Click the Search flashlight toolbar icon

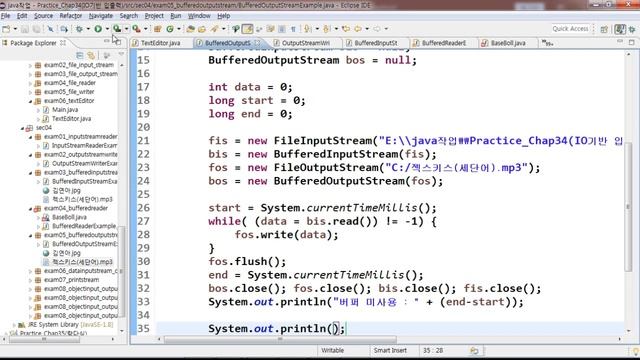[x=215, y=29]
